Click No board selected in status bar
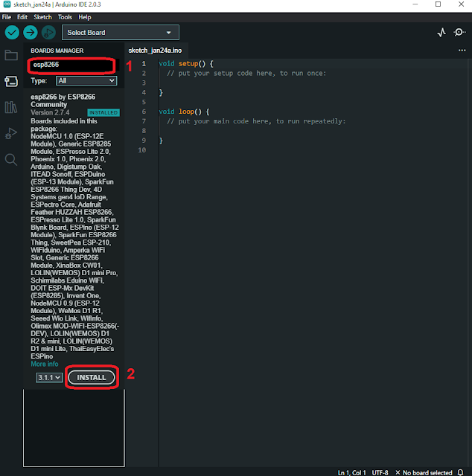The height and width of the screenshot is (476, 472). click(x=424, y=472)
